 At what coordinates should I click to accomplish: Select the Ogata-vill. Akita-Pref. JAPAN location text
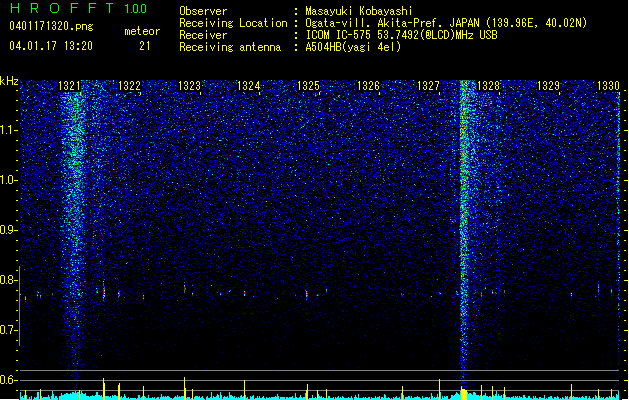(446, 23)
